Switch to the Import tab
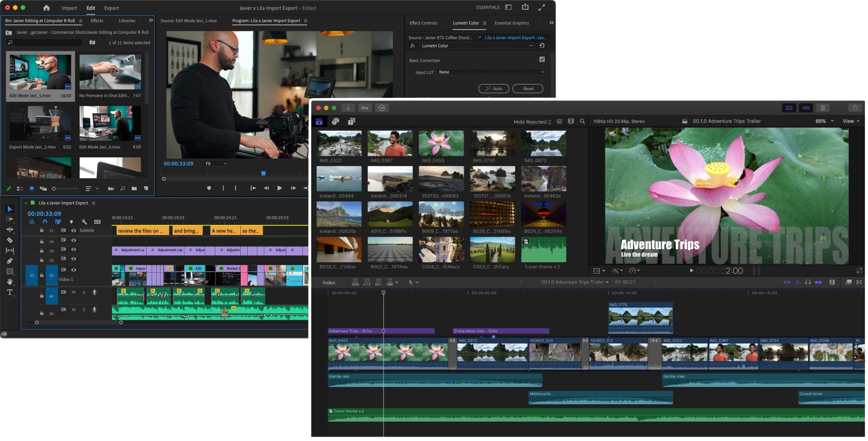Viewport: 868px width, 441px height. click(69, 8)
